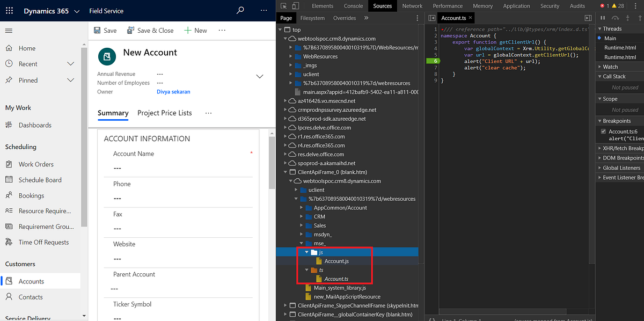Select the Inspect element tool in DevTools

[x=283, y=6]
